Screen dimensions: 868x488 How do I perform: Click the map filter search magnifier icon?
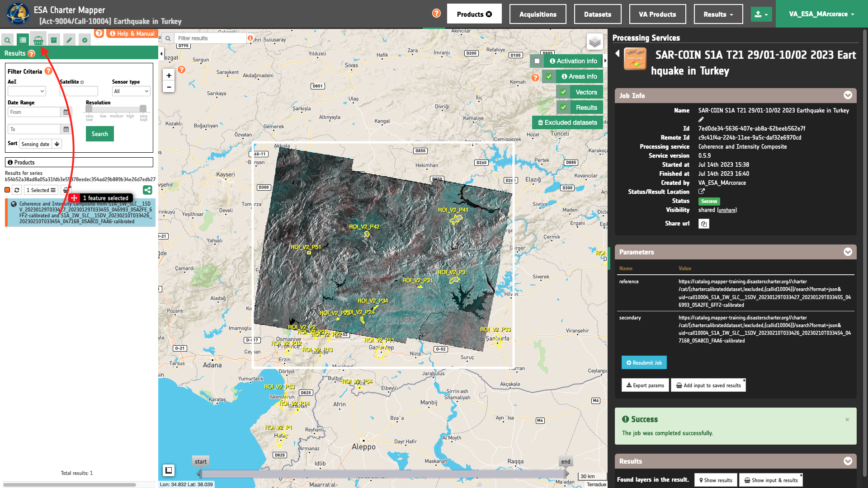[168, 38]
